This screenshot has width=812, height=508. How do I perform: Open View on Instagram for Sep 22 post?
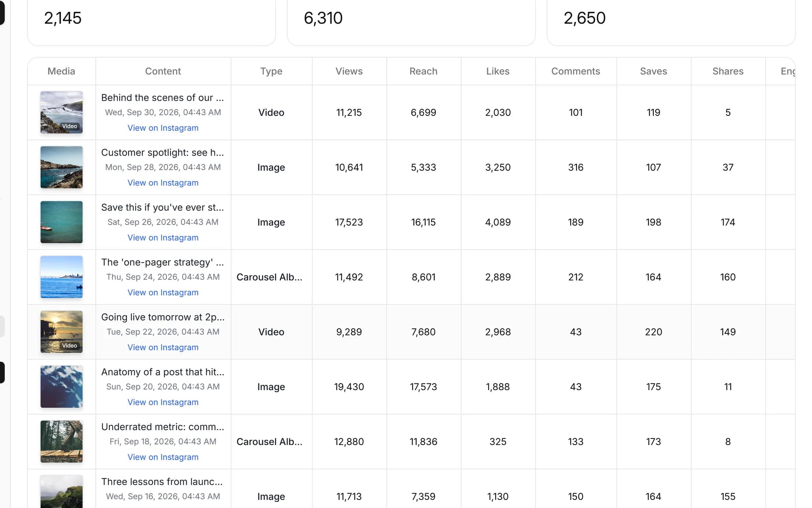pyautogui.click(x=163, y=347)
